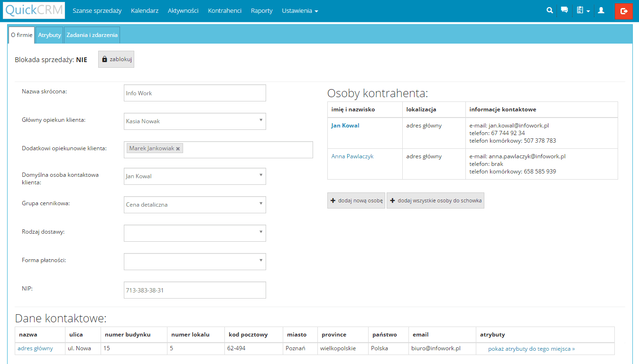
Task: Expand the Forma płatności dropdown
Action: 194,262
